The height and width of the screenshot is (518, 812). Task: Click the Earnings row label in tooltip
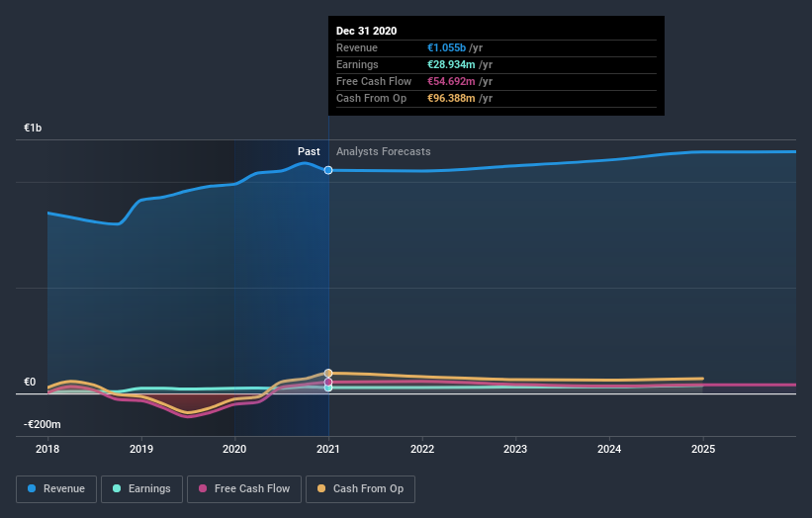click(x=357, y=64)
